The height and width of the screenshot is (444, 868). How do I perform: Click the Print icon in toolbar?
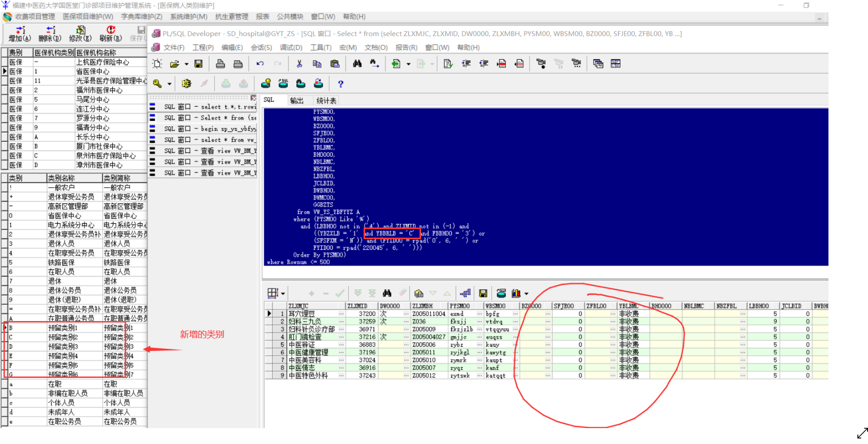click(220, 64)
